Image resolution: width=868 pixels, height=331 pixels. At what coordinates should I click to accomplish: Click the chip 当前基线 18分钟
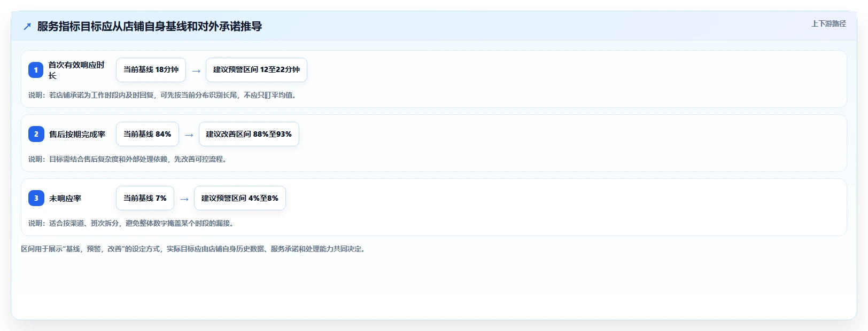(151, 70)
